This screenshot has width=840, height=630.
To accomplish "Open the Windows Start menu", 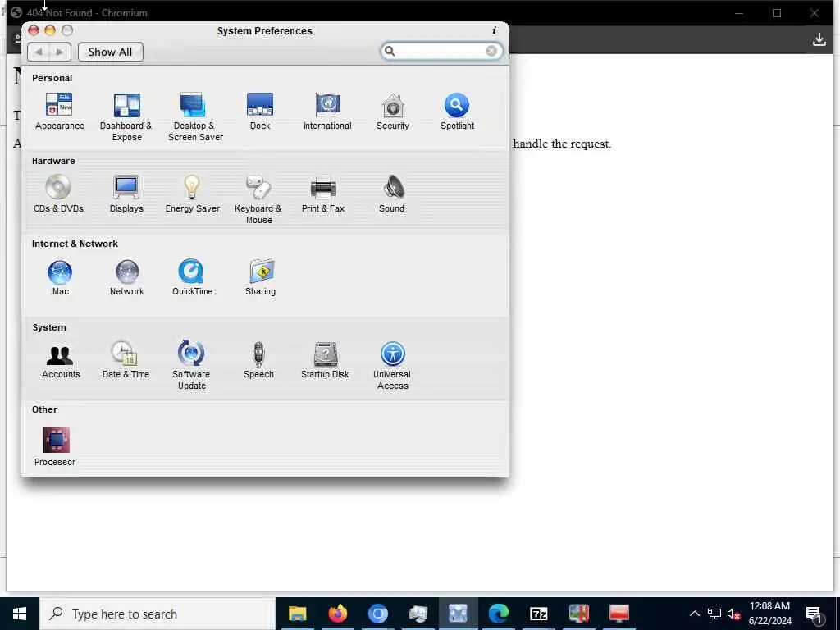I will click(20, 614).
